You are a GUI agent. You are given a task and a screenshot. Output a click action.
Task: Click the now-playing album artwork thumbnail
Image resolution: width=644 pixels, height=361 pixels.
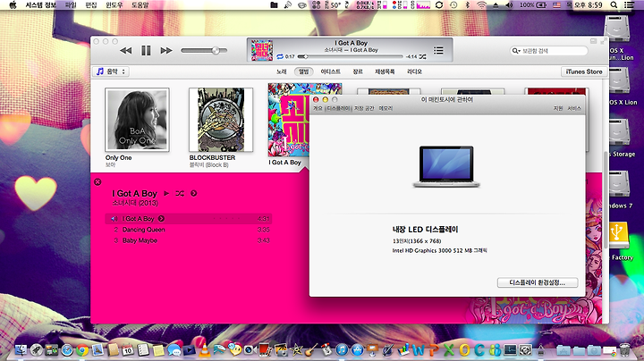pyautogui.click(x=261, y=50)
